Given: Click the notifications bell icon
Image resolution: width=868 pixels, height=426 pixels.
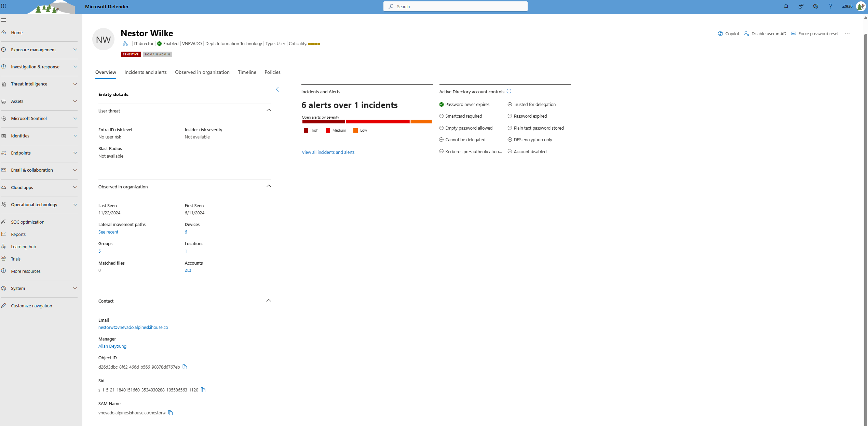Looking at the screenshot, I should [x=786, y=6].
